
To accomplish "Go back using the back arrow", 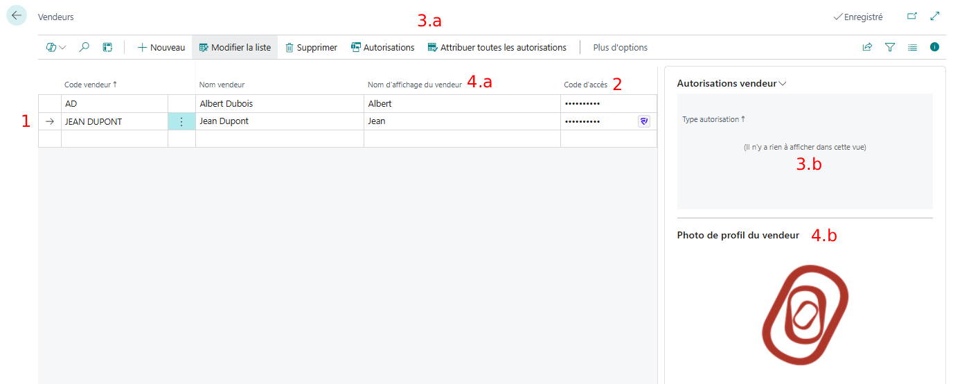I will (x=17, y=15).
